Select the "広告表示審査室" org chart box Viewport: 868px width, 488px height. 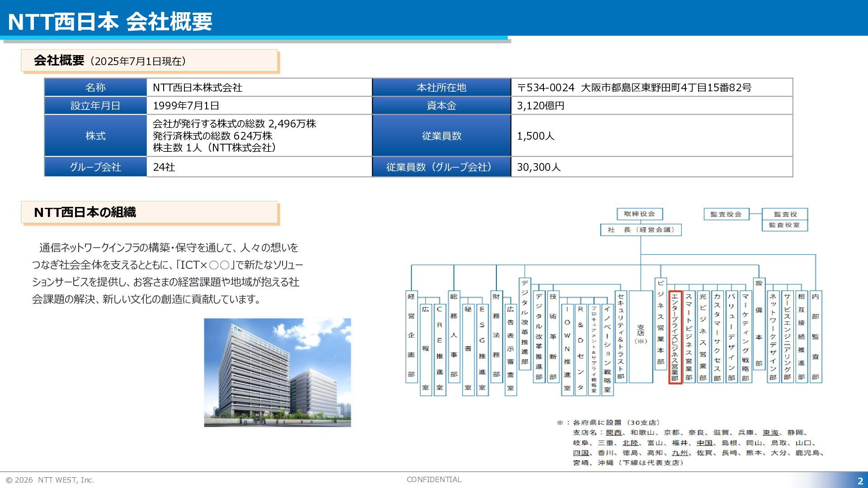(x=510, y=349)
